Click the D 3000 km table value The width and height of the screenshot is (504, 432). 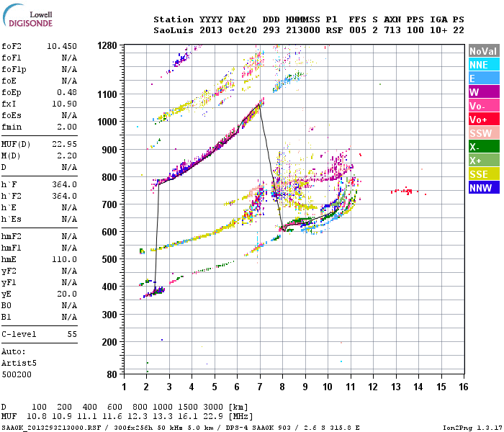pos(213,407)
